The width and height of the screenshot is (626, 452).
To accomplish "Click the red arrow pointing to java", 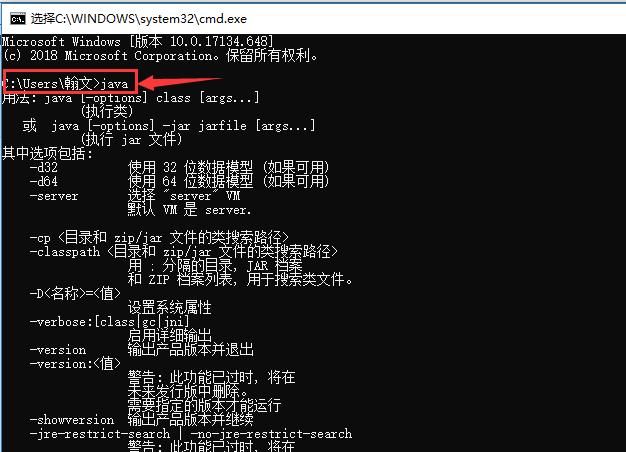I will tap(180, 82).
